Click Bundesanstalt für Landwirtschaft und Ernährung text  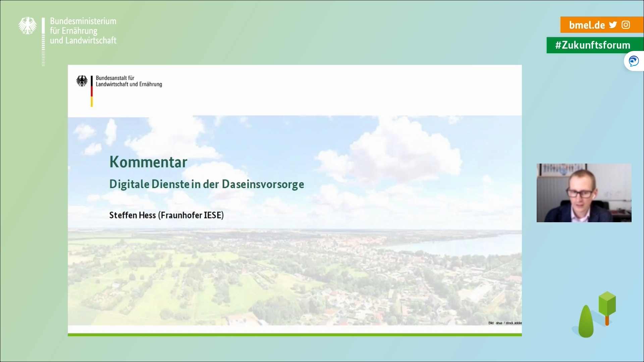(129, 81)
